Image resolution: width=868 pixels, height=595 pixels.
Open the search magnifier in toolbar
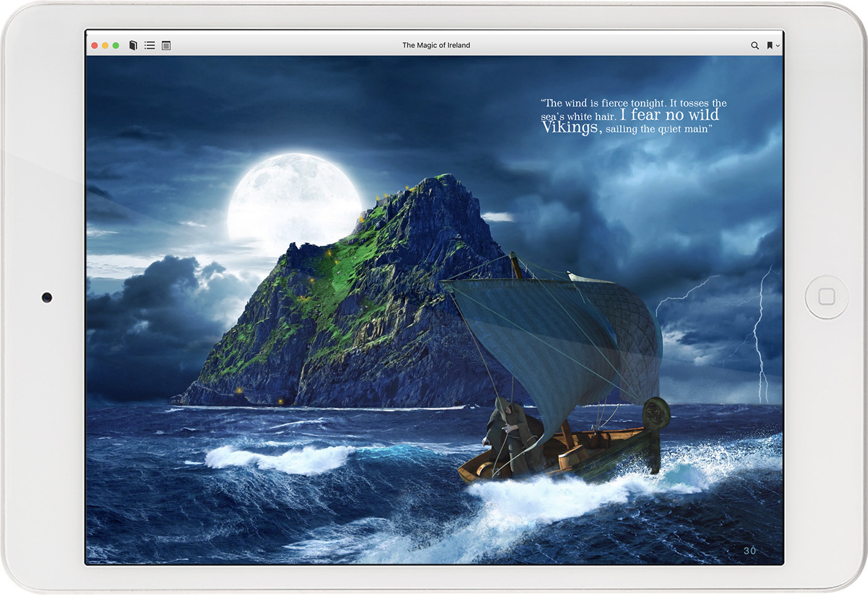[x=755, y=45]
